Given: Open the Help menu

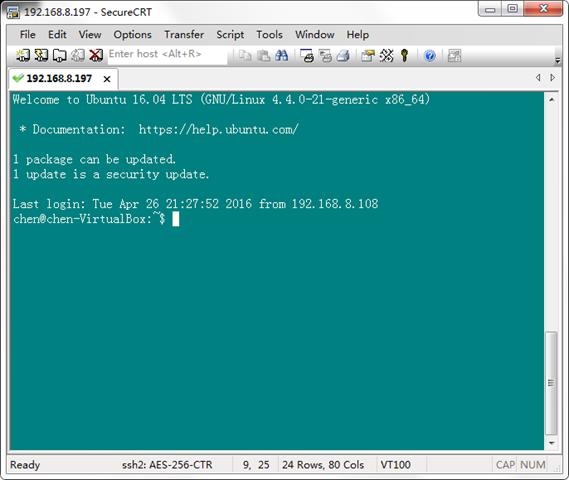Looking at the screenshot, I should (x=358, y=34).
